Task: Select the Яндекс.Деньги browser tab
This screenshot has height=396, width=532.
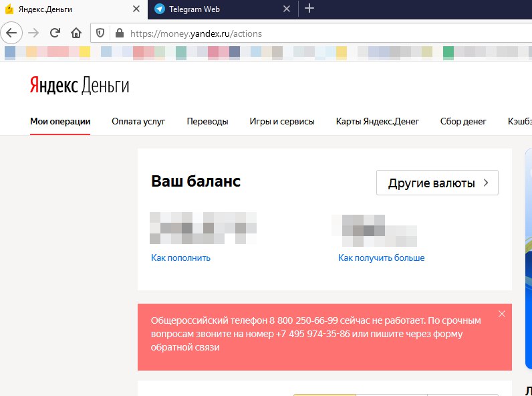Action: (x=74, y=9)
